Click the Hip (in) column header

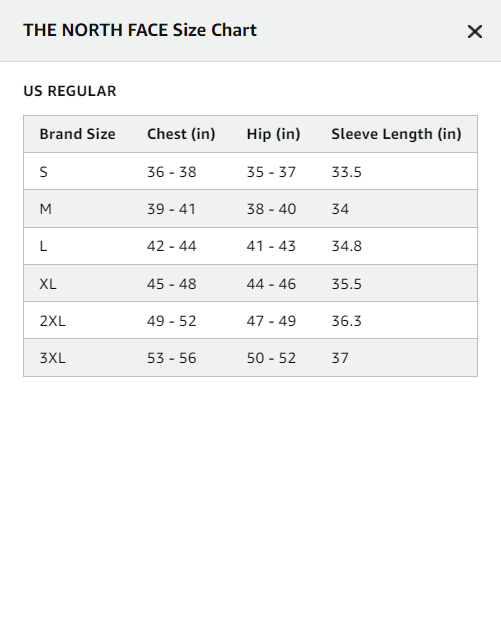click(x=274, y=134)
